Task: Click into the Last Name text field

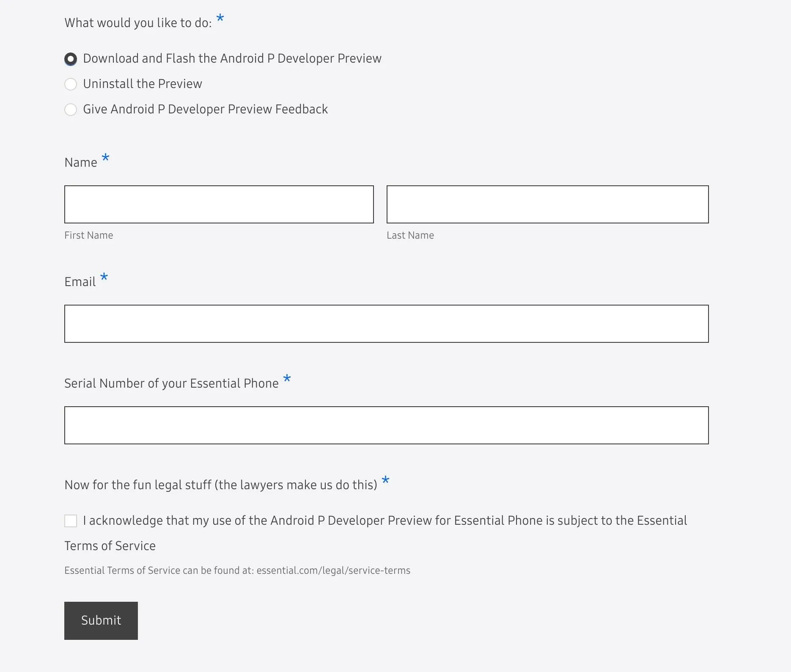Action: click(x=548, y=204)
